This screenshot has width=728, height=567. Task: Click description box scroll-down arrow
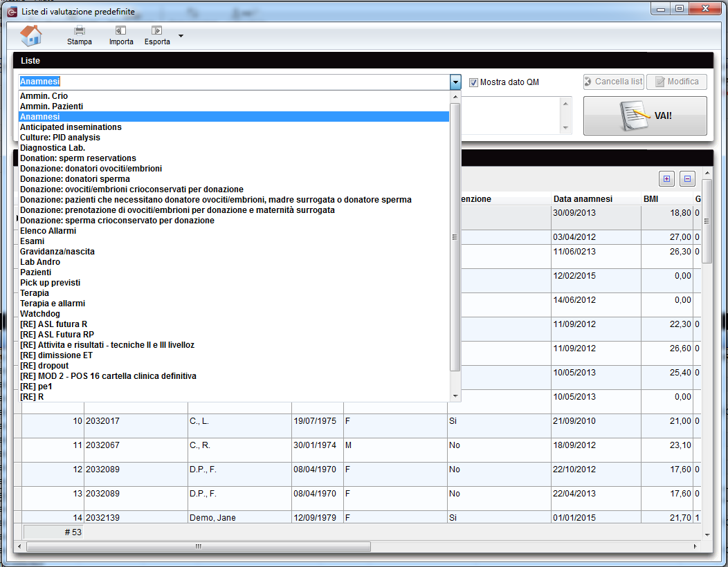[565, 128]
